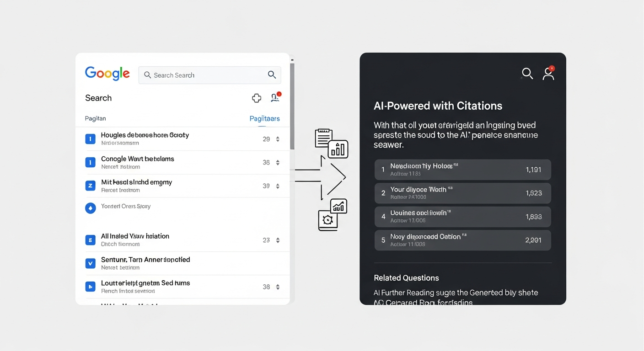Screen dimensions: 644x351
Task: Open notifications via the red-badged icon near Search
Action: click(x=275, y=98)
